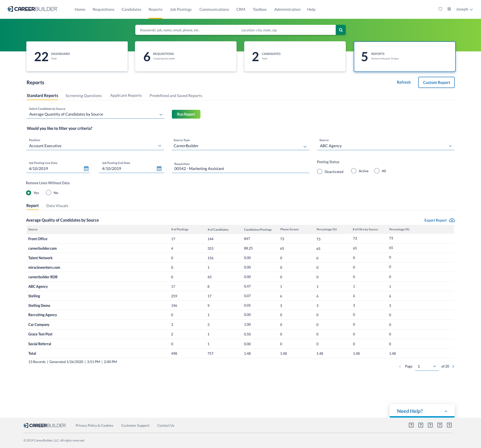Expand the Need Help panel
Viewport: 481px width, 448px height.
pyautogui.click(x=446, y=411)
